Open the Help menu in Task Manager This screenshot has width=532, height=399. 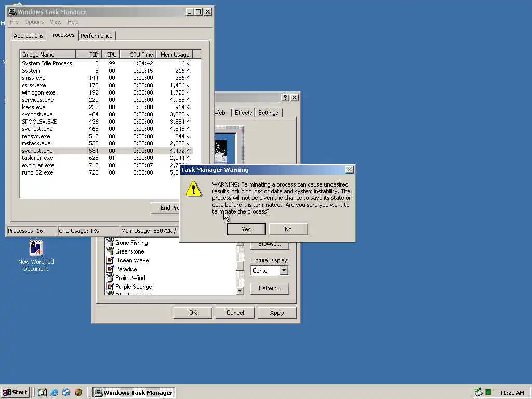pyautogui.click(x=73, y=22)
